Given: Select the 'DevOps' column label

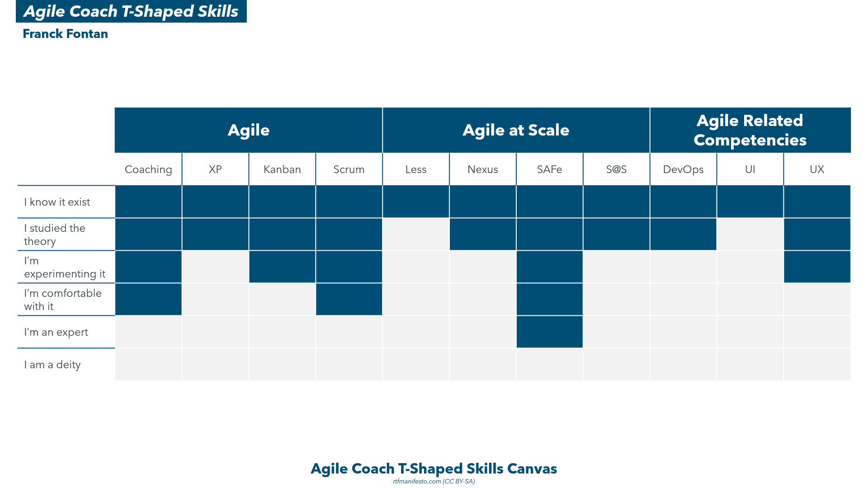Looking at the screenshot, I should coord(683,169).
